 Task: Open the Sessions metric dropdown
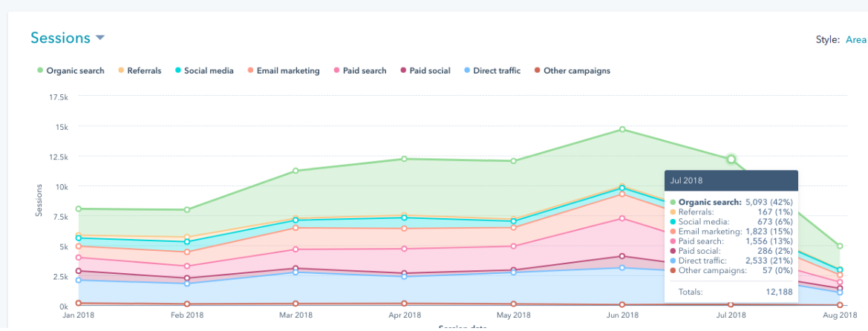tap(68, 38)
